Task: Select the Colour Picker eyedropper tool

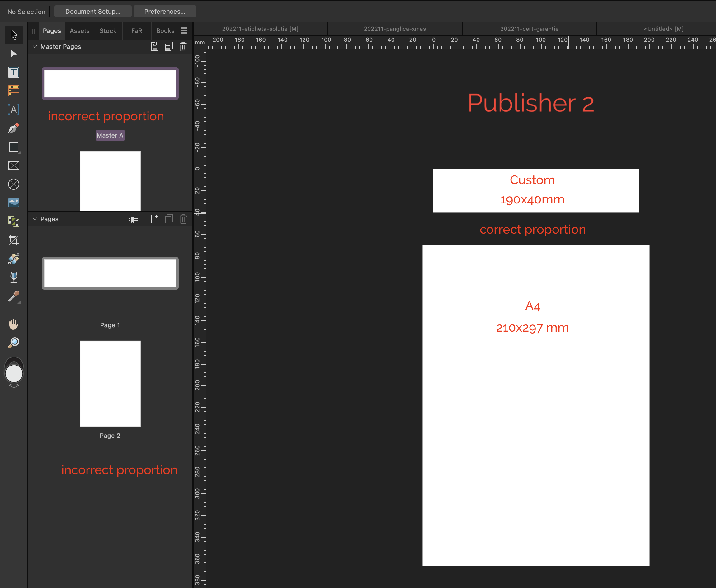Action: click(x=14, y=296)
